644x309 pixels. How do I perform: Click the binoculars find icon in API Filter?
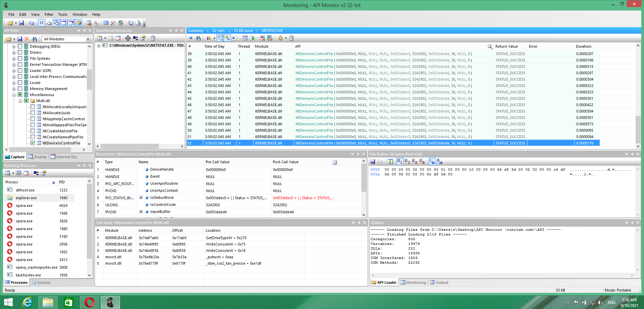tap(34, 39)
